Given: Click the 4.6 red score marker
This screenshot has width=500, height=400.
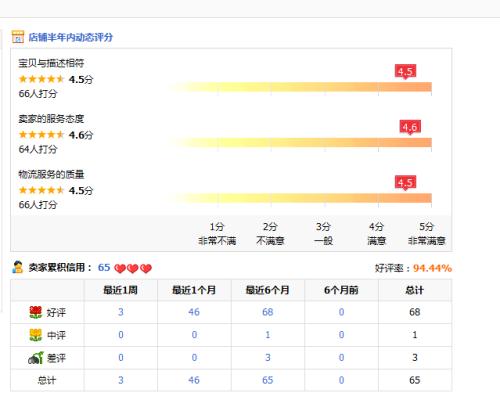Looking at the screenshot, I should point(410,127).
